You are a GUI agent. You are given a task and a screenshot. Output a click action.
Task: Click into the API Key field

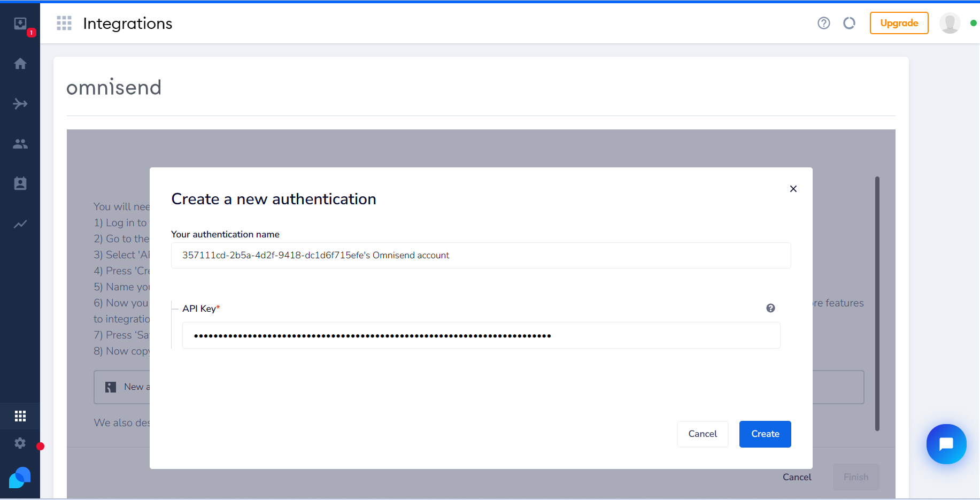481,335
